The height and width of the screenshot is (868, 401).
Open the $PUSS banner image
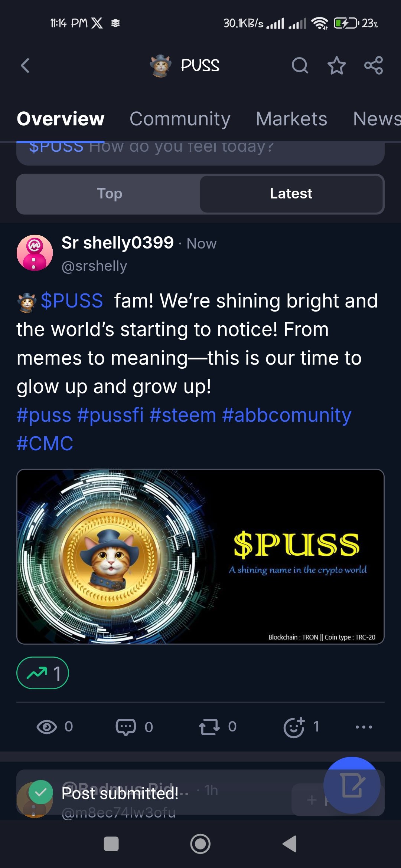click(200, 556)
